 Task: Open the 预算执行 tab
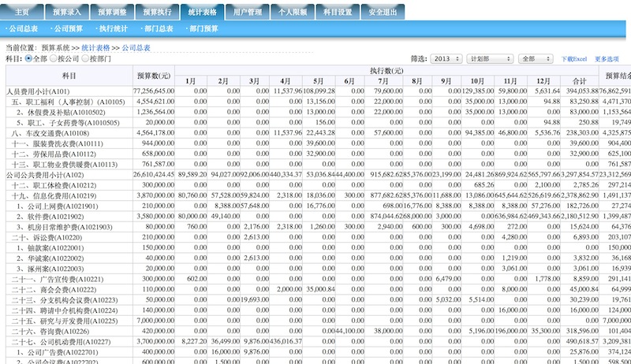(157, 12)
